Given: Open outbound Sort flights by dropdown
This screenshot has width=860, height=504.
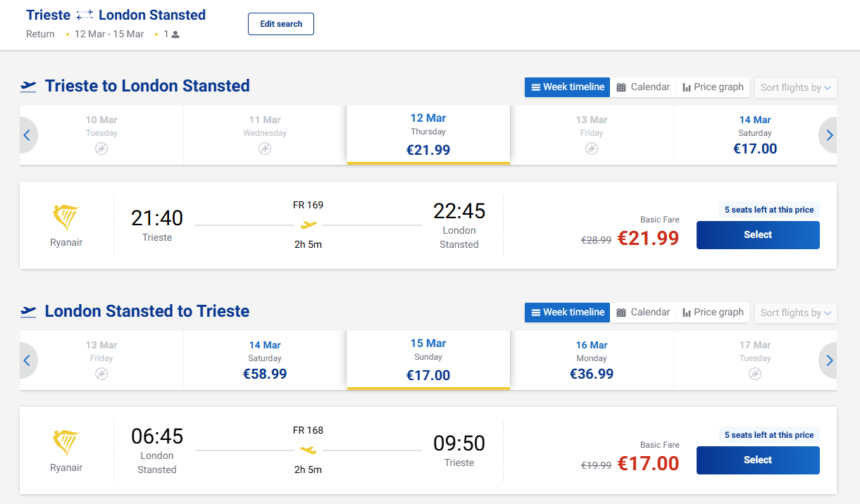Looking at the screenshot, I should click(795, 88).
